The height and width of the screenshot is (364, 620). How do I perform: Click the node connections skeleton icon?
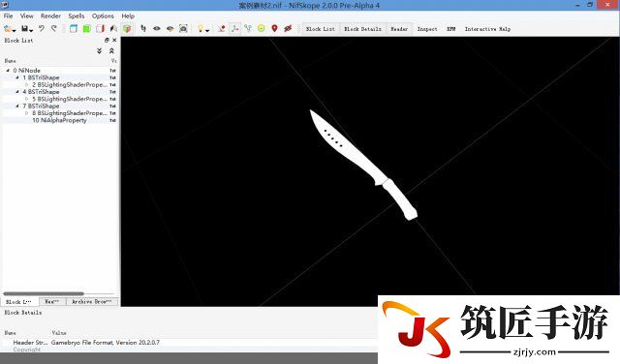[248, 28]
